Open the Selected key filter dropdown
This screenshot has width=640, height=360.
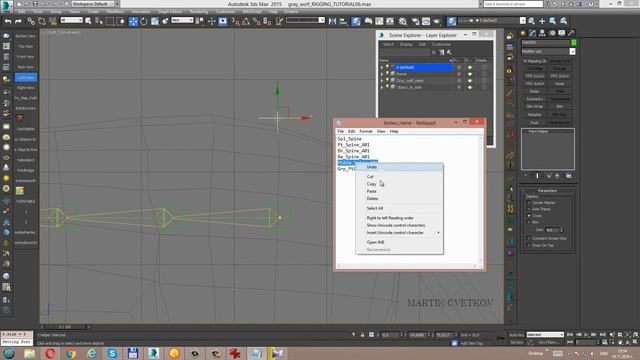(545, 335)
